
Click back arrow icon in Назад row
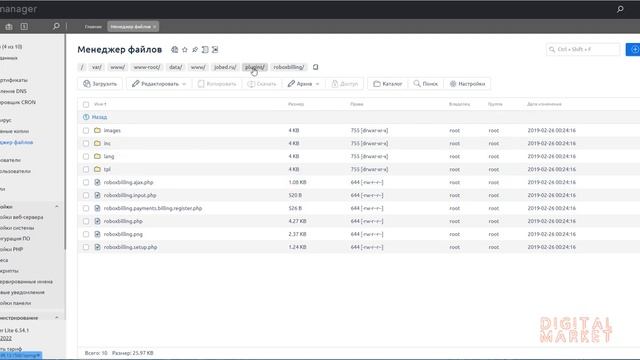click(x=86, y=117)
